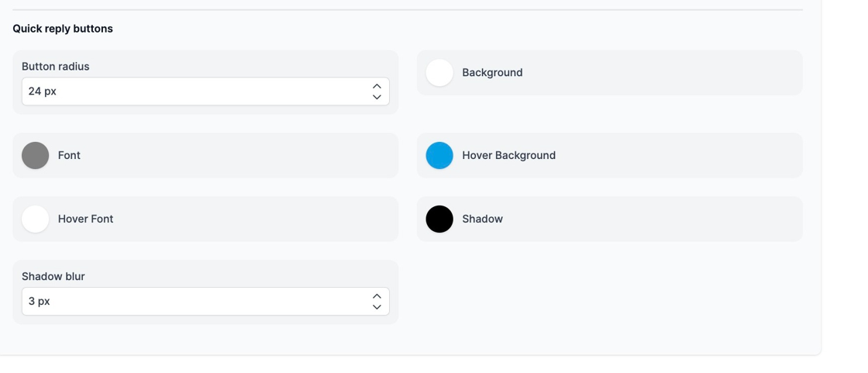
Task: Increase Shadow blur with up arrow
Action: coord(377,296)
